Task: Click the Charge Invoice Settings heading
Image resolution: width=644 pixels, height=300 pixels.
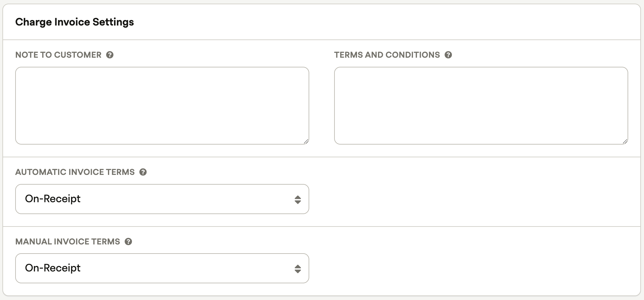Action: 74,22
